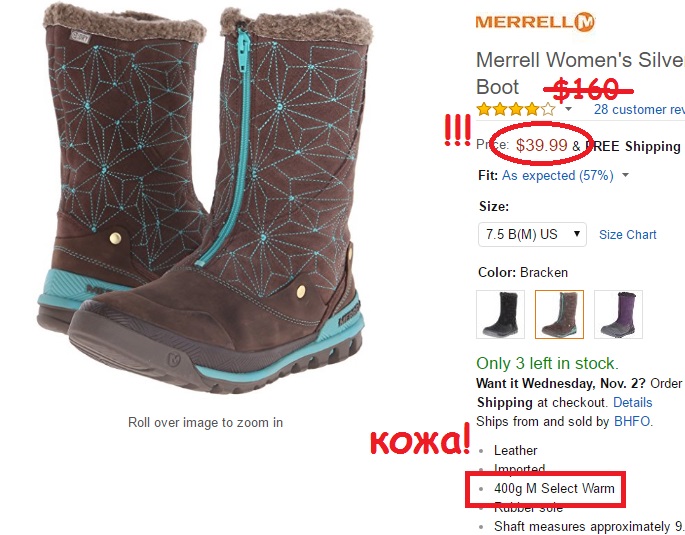Open the Size Chart link
The height and width of the screenshot is (535, 685).
627,235
